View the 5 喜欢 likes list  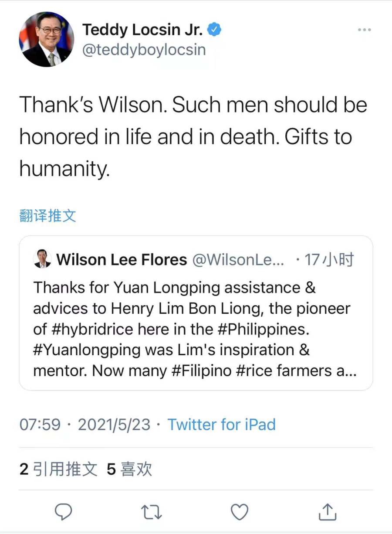pos(129,469)
